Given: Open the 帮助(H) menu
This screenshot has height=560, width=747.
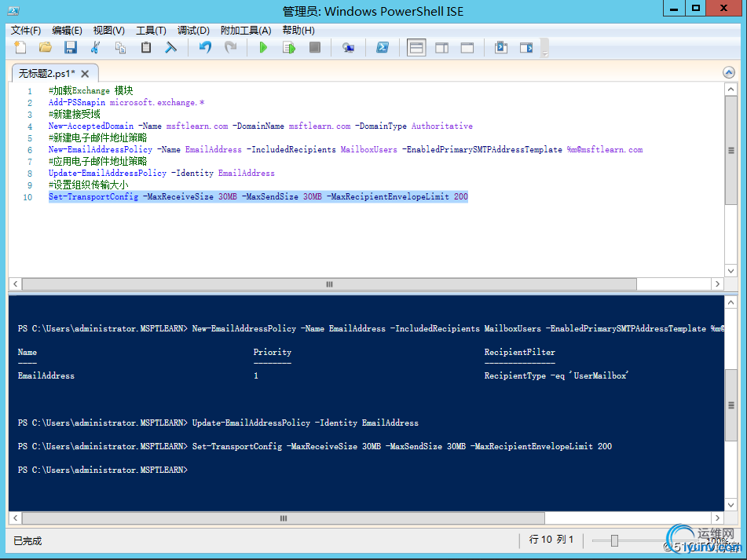Looking at the screenshot, I should (298, 31).
